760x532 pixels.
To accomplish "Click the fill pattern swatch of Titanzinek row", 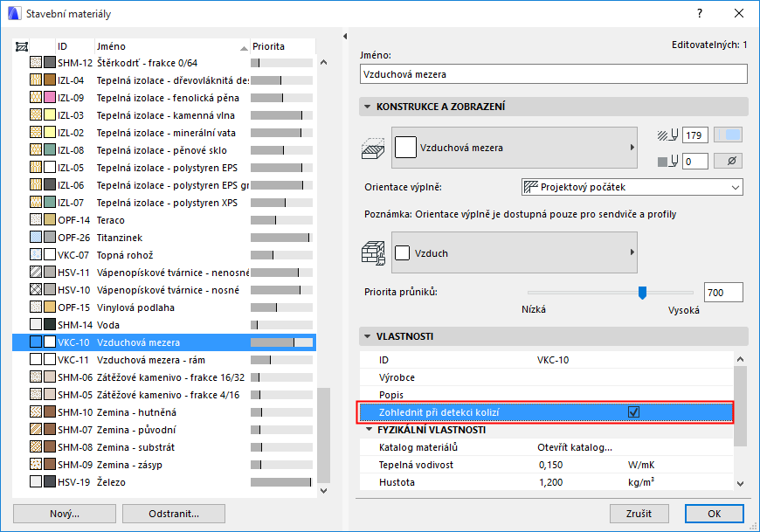I will pos(36,238).
